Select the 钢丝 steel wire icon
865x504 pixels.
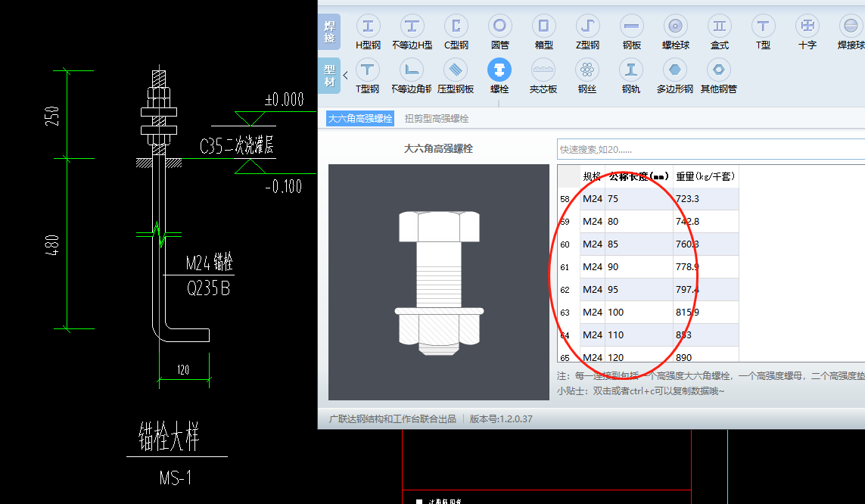pos(587,70)
